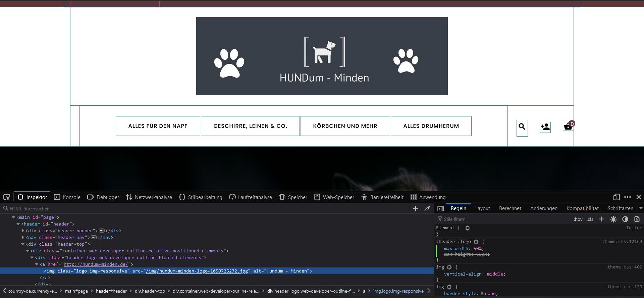
Task: Expand the header-nav nav node
Action: 23,238
